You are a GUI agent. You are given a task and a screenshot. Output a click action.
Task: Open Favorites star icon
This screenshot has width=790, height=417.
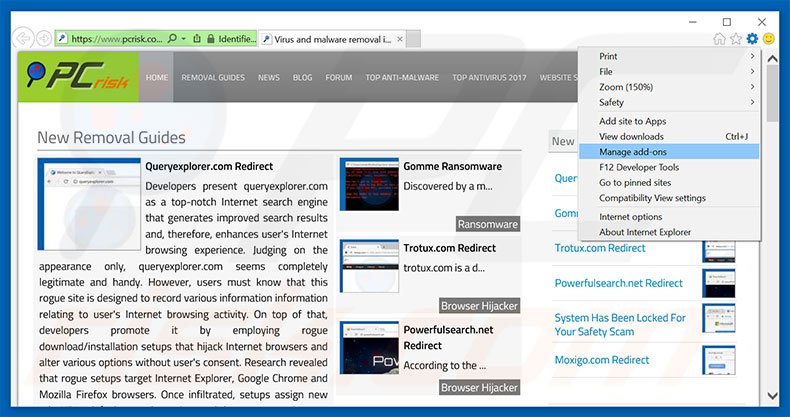tap(736, 39)
